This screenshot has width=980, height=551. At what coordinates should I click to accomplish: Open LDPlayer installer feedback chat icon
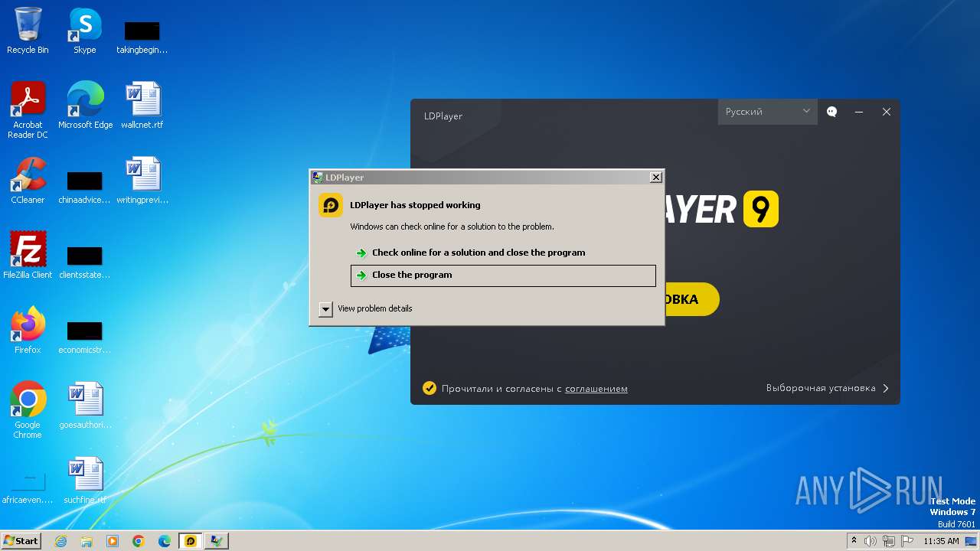pos(832,112)
